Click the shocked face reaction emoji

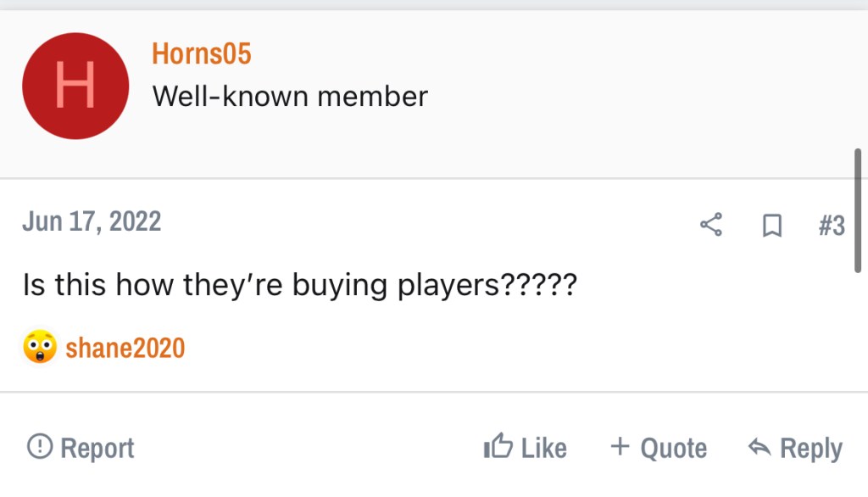(x=39, y=347)
